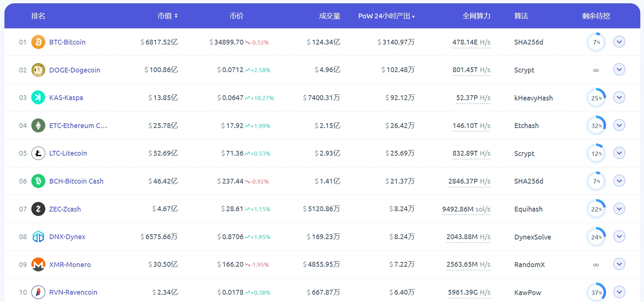Click the 801.45T H/s hashrate value
The width and height of the screenshot is (644, 302).
tap(472, 70)
